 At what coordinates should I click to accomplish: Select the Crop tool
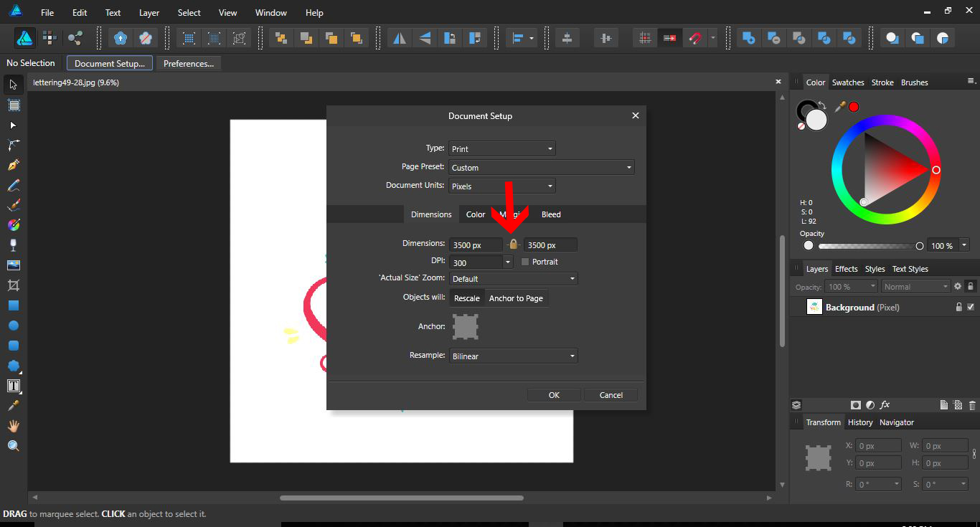click(x=13, y=285)
